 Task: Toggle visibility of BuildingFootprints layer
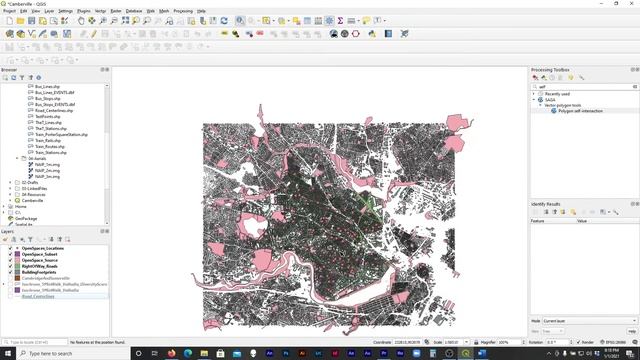tap(11, 272)
